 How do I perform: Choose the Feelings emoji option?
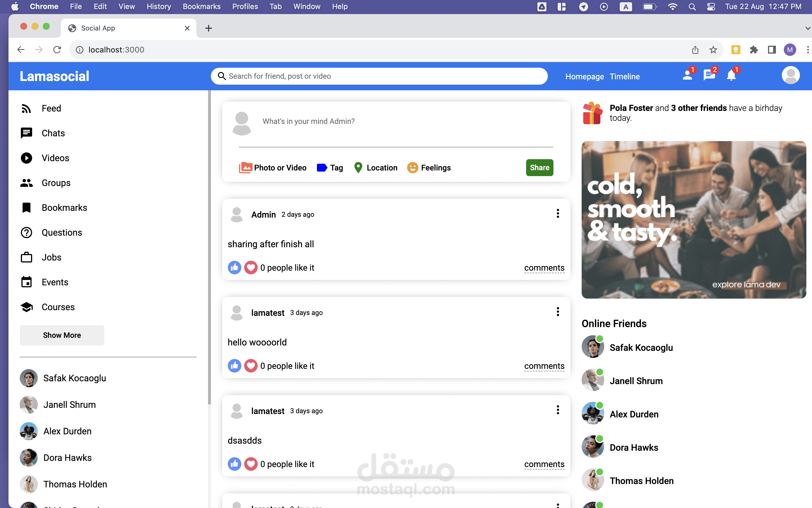click(x=429, y=167)
